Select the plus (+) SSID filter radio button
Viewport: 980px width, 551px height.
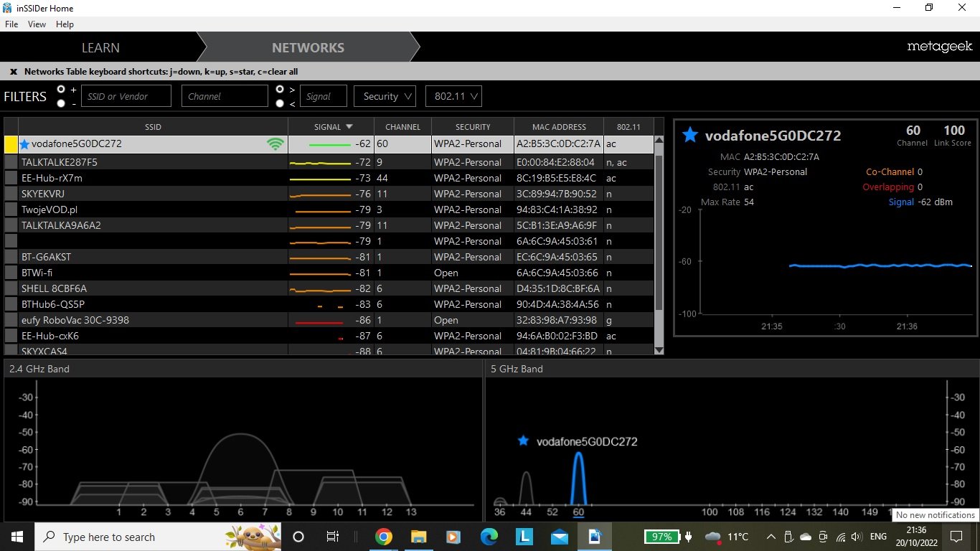61,89
